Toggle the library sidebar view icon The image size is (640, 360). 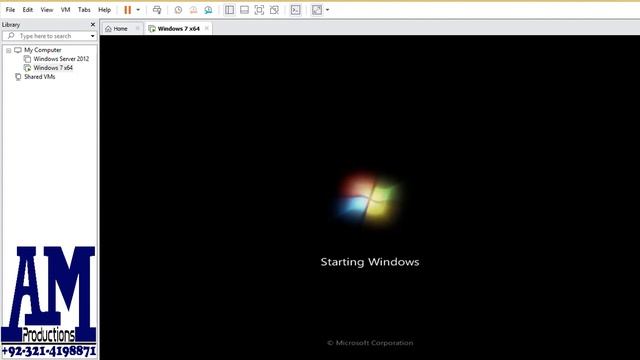229,10
